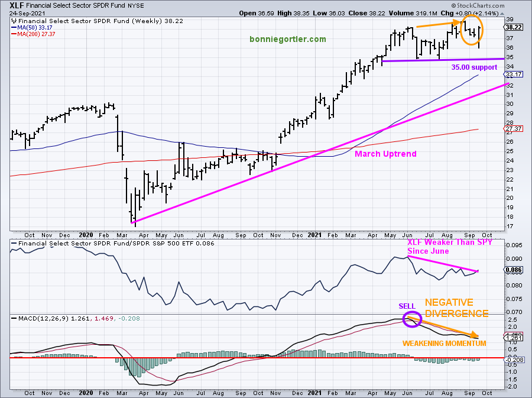Click the 'Financial Select Sector SPDR Fund (Weekly)' legend
This screenshot has width=532, height=398.
tap(90, 21)
